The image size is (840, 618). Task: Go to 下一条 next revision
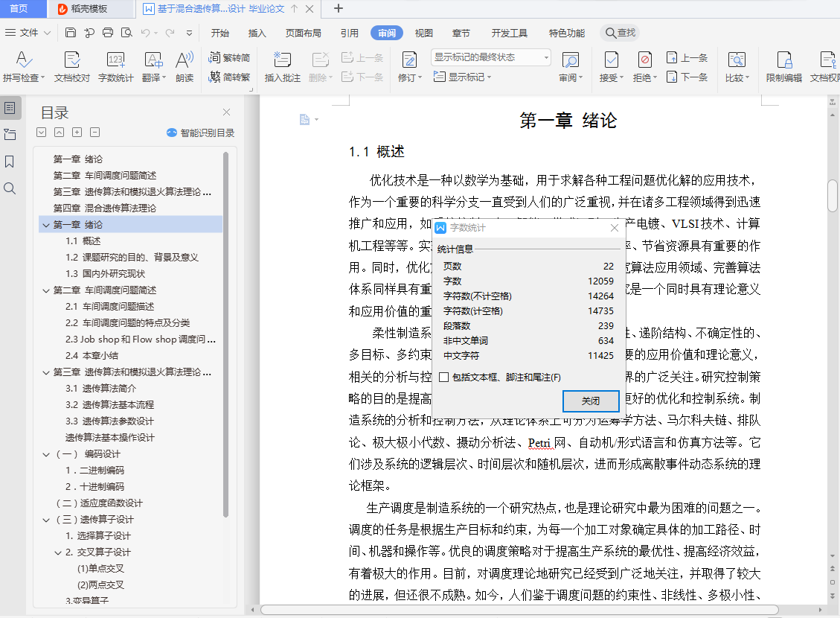click(687, 77)
